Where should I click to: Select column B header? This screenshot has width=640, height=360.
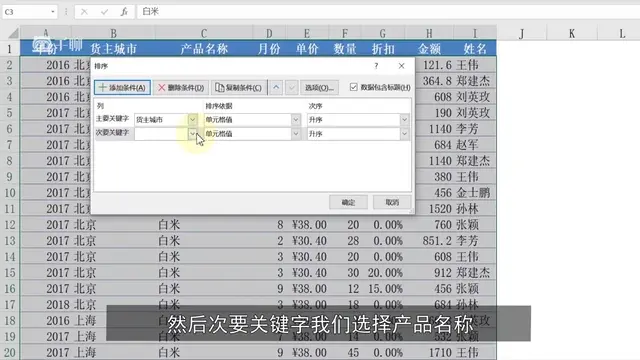tap(113, 33)
